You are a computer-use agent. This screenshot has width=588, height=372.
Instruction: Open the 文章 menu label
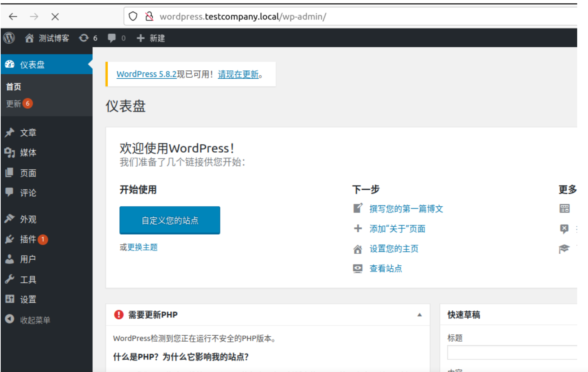[28, 133]
